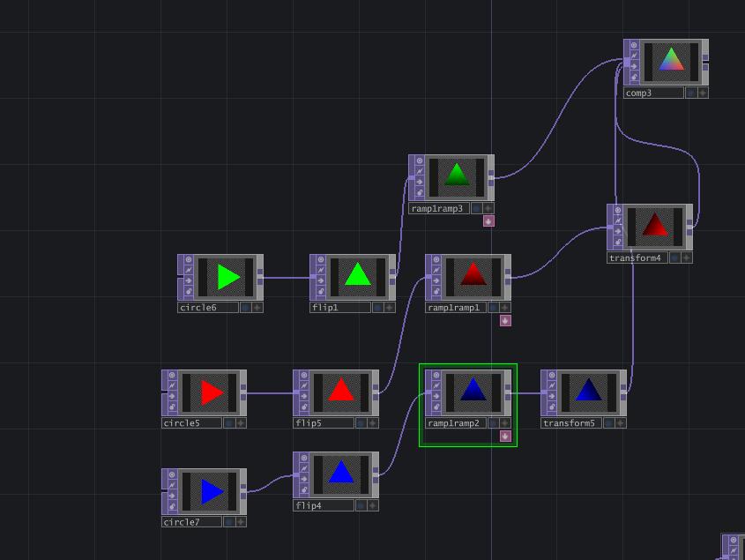Toggle the display flag on ramp1ramp3

pos(477,209)
